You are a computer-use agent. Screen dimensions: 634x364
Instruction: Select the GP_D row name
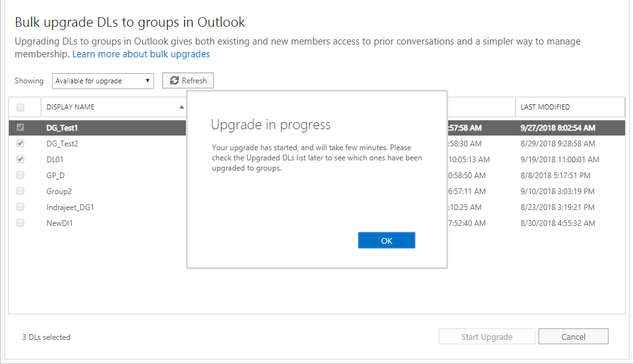click(55, 176)
